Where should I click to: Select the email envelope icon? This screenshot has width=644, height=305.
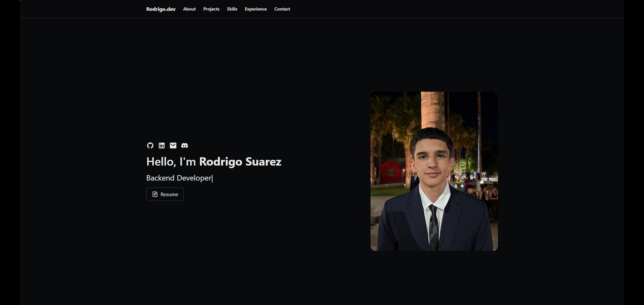pos(173,145)
